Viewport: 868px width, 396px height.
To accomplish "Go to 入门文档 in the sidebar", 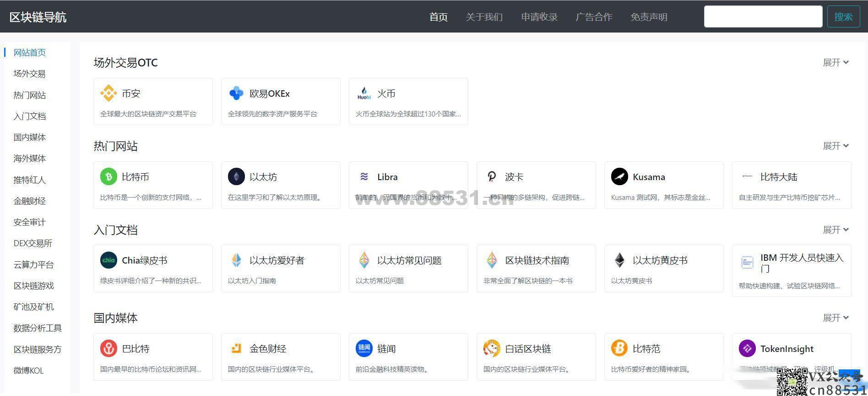I will coord(30,116).
